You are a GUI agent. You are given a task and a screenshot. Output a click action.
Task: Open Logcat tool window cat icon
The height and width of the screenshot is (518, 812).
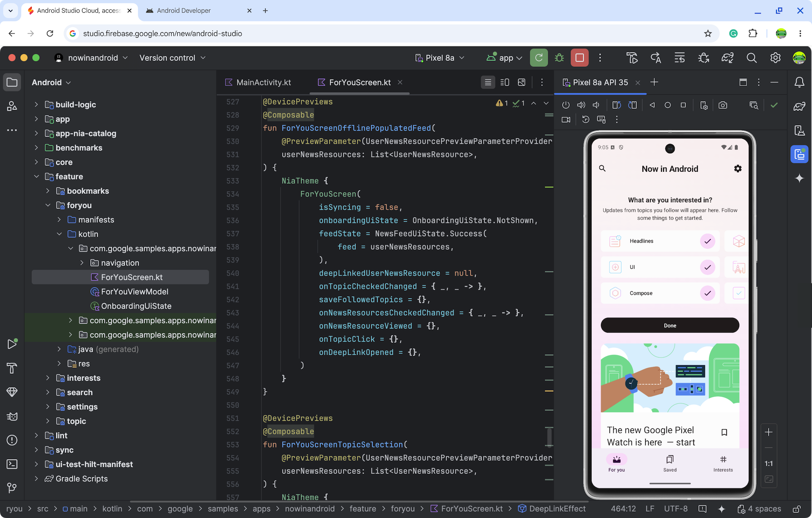point(12,416)
